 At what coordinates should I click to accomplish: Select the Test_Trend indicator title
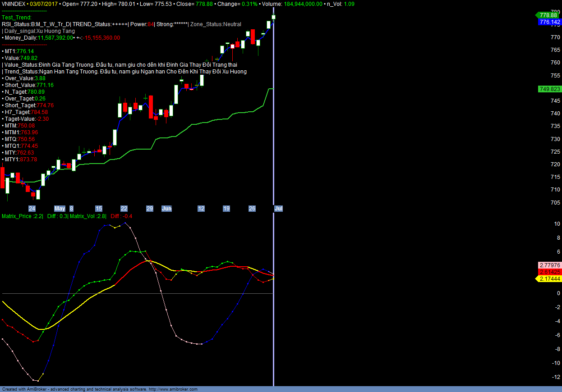coord(17,18)
